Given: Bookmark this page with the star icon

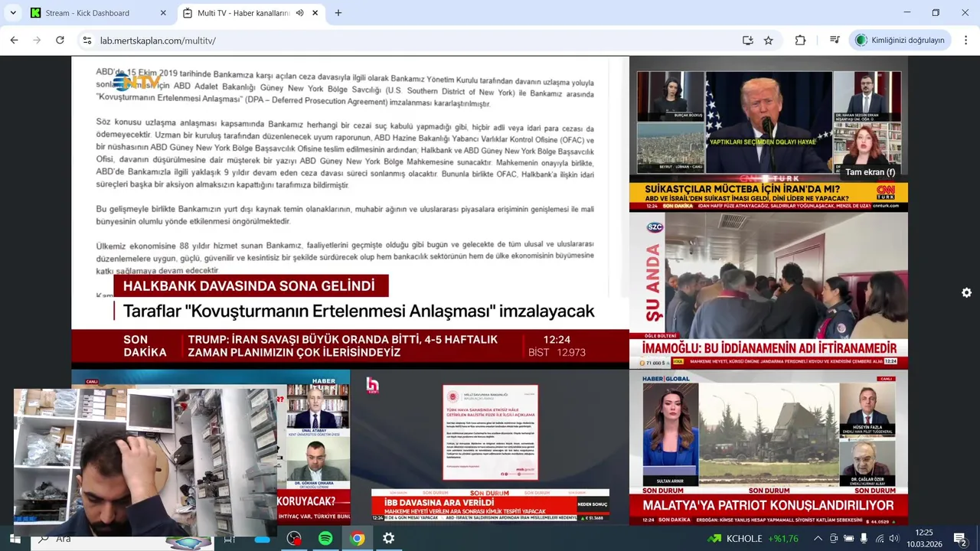Looking at the screenshot, I should pos(769,41).
